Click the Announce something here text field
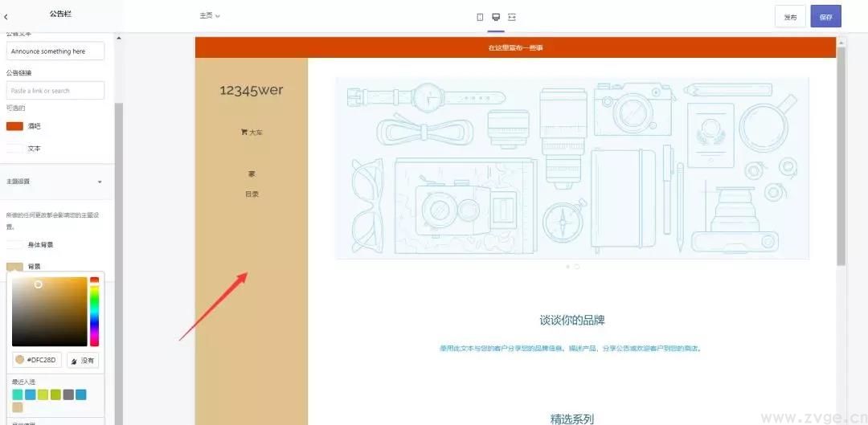The height and width of the screenshot is (425, 868). tap(55, 51)
